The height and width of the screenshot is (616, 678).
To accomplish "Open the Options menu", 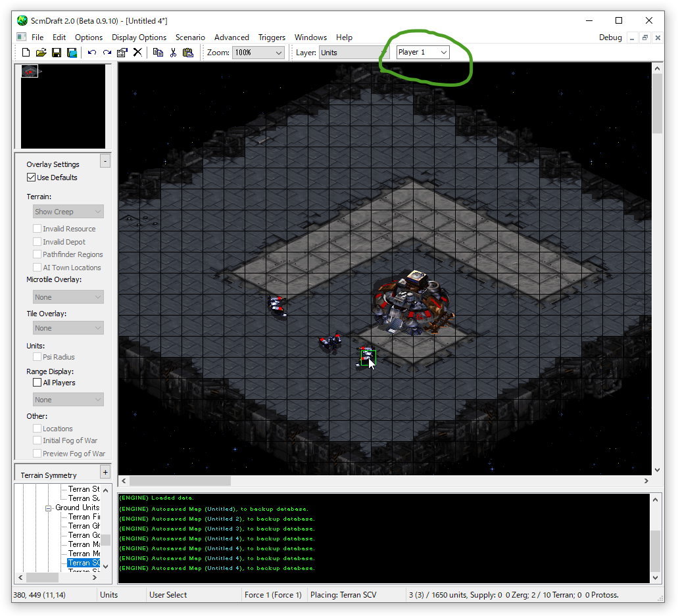I will (x=89, y=37).
